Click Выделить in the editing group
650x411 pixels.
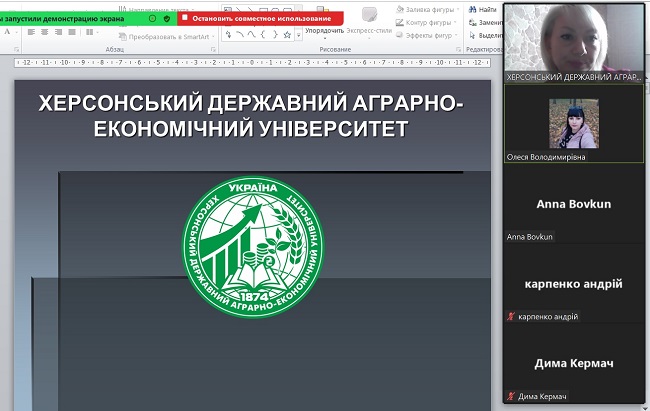485,36
